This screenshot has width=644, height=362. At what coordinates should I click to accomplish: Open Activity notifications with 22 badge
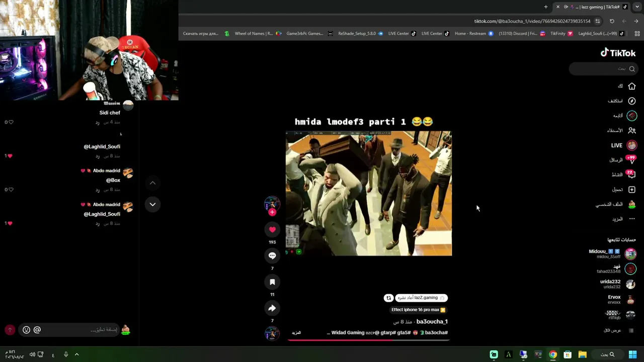coord(631,174)
